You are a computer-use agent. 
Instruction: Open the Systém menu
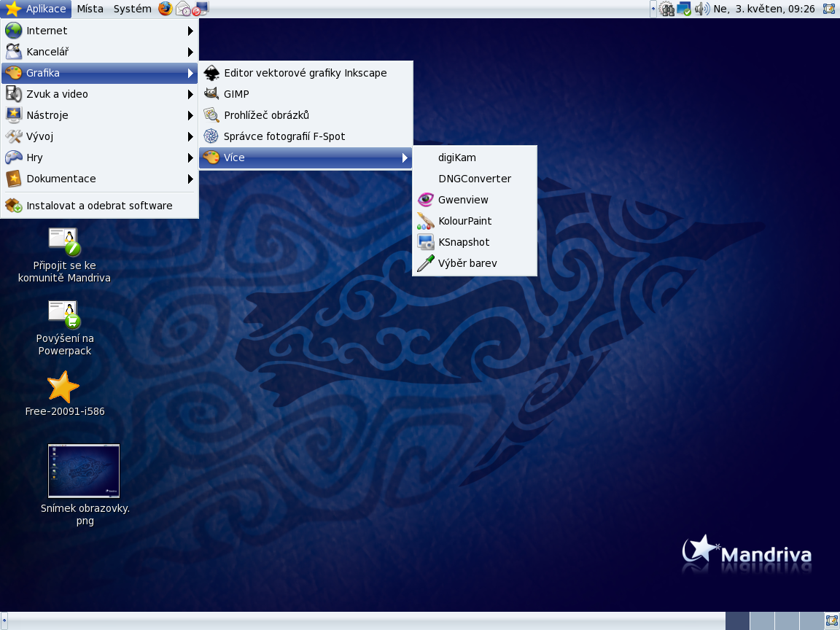[132, 9]
